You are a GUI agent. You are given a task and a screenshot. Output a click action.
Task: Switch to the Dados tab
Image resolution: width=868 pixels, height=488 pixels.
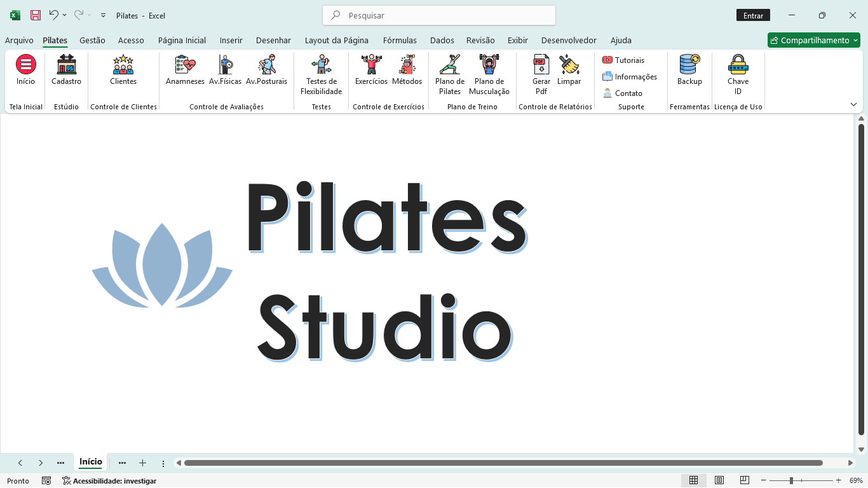[442, 40]
